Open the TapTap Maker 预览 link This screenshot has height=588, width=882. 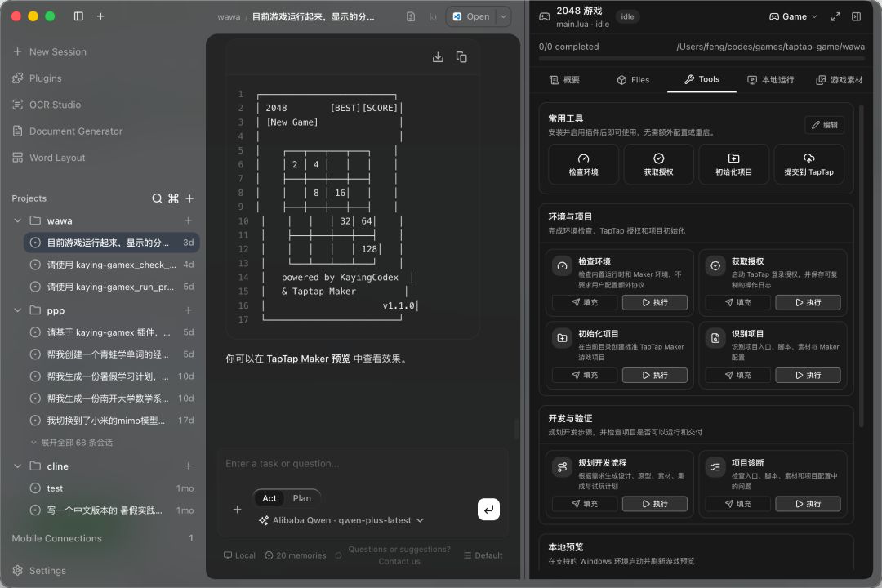[308, 359]
